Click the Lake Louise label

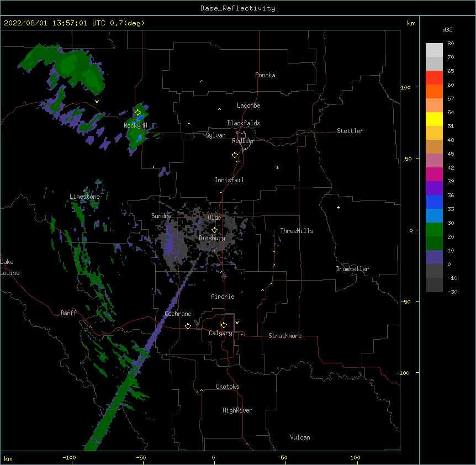point(10,267)
